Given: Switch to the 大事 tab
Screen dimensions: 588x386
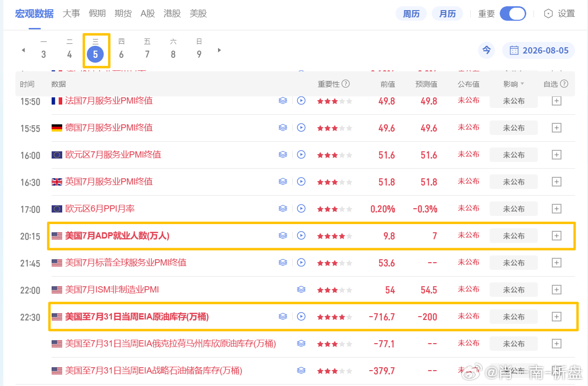Looking at the screenshot, I should coord(71,13).
